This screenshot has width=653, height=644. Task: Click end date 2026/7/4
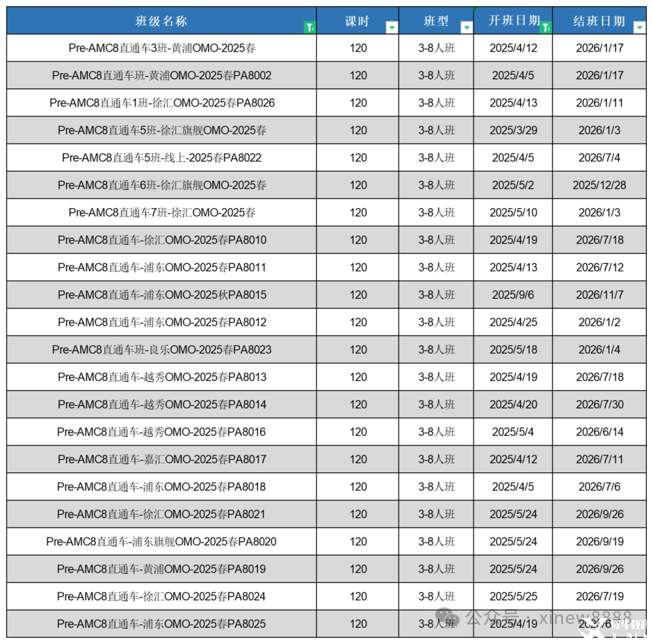(599, 158)
